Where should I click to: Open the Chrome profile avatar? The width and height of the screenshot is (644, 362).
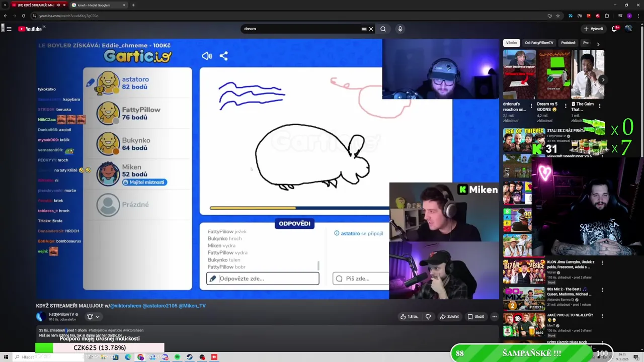629,16
